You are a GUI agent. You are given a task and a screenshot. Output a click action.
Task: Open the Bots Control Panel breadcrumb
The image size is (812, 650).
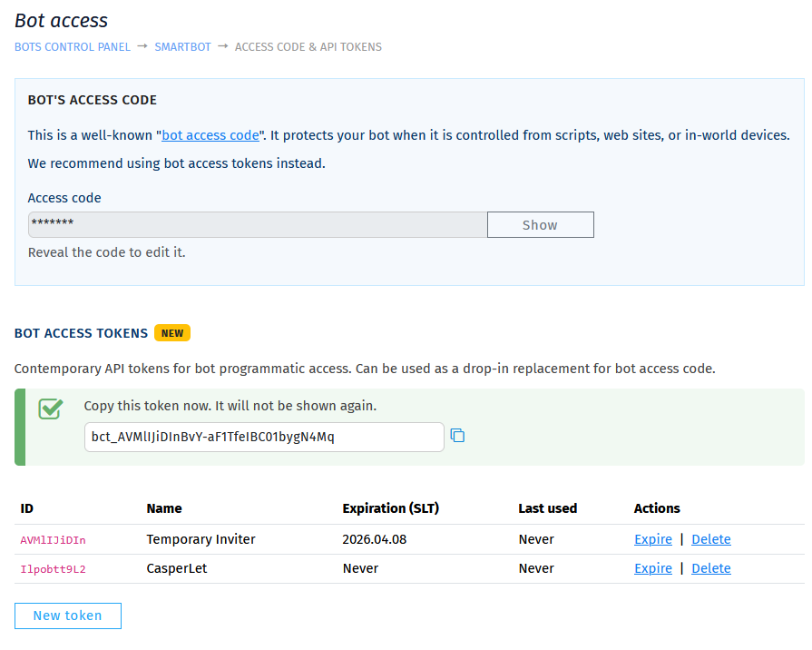click(73, 47)
